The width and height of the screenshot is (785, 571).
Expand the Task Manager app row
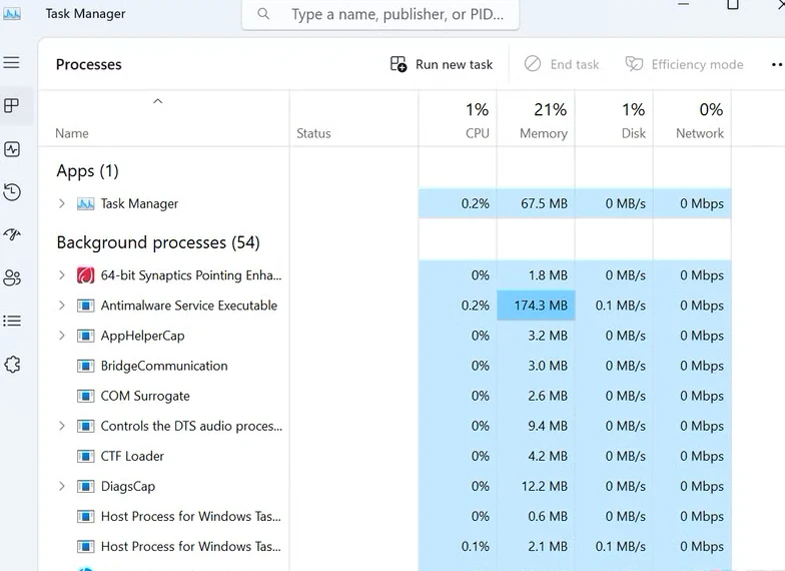[x=62, y=203]
